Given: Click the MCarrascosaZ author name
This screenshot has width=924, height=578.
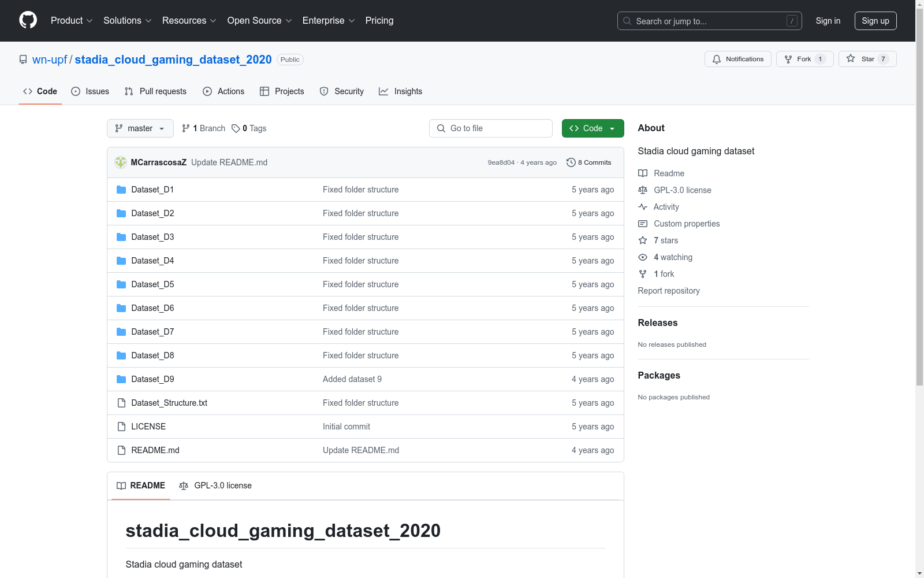Looking at the screenshot, I should (159, 162).
